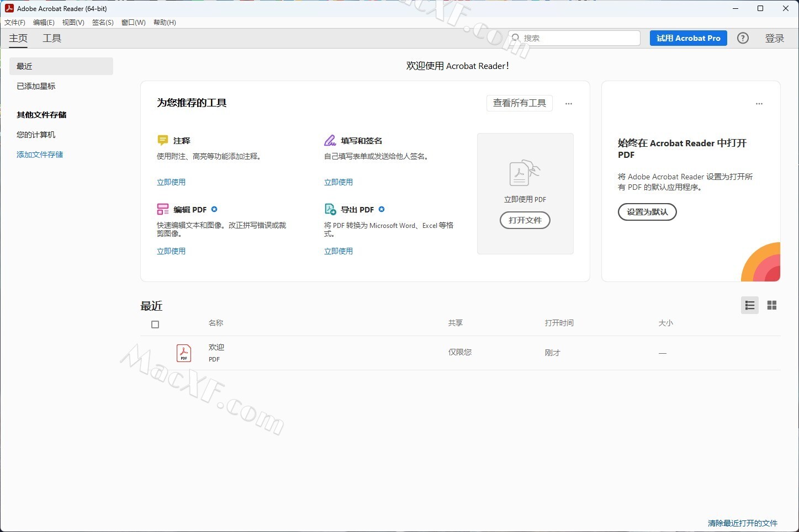Click 立即使用 under 编辑 PDF
Screen dimensions: 799x532
click(171, 251)
